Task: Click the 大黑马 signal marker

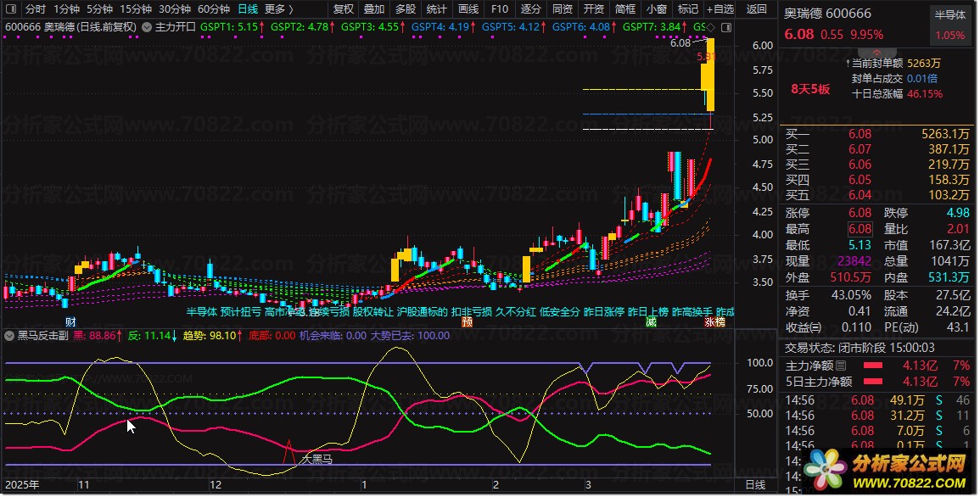Action: tap(316, 460)
